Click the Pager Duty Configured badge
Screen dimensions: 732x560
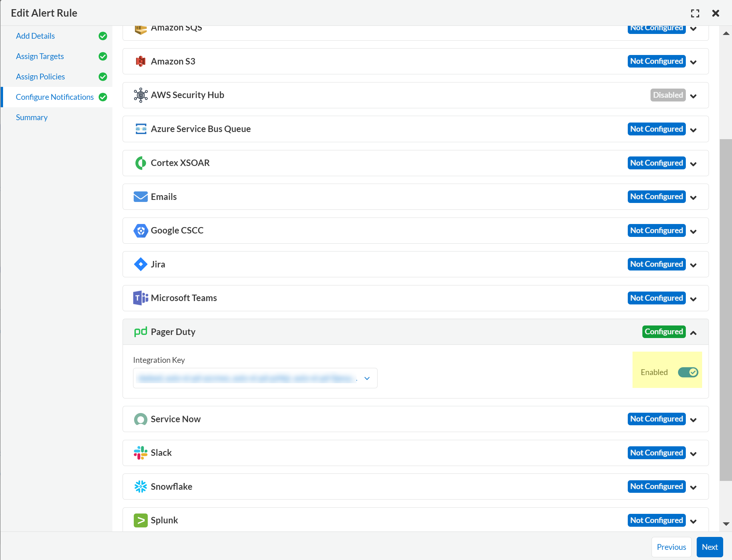pos(664,332)
